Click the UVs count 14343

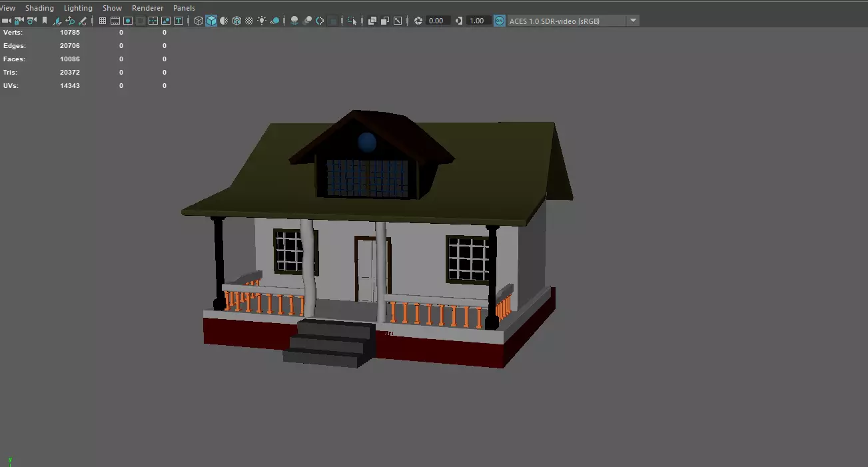[x=70, y=85]
